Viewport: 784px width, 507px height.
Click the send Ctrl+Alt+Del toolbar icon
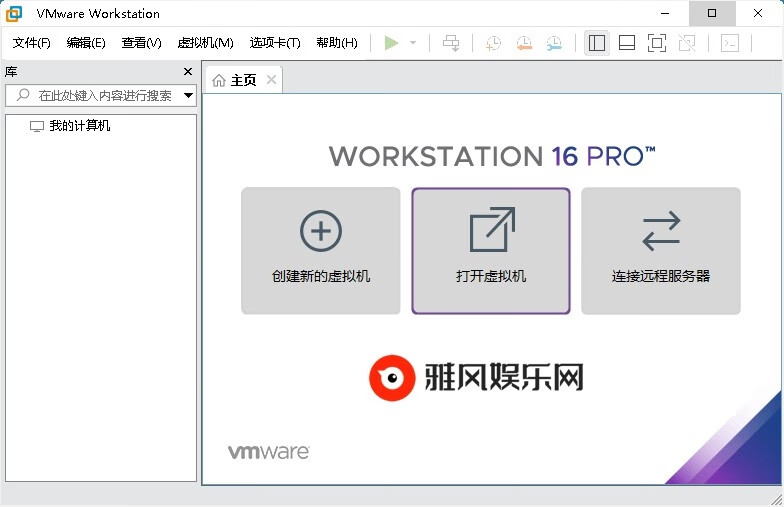[x=451, y=43]
